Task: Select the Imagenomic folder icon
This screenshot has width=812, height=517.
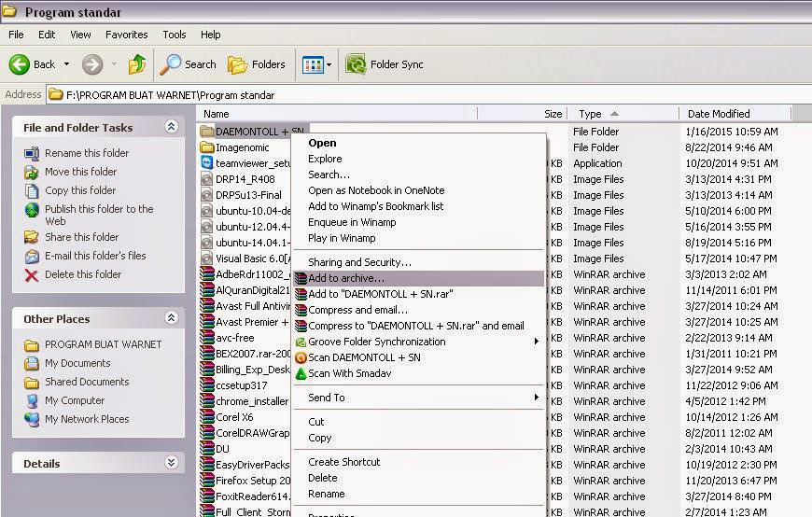Action: click(x=207, y=147)
